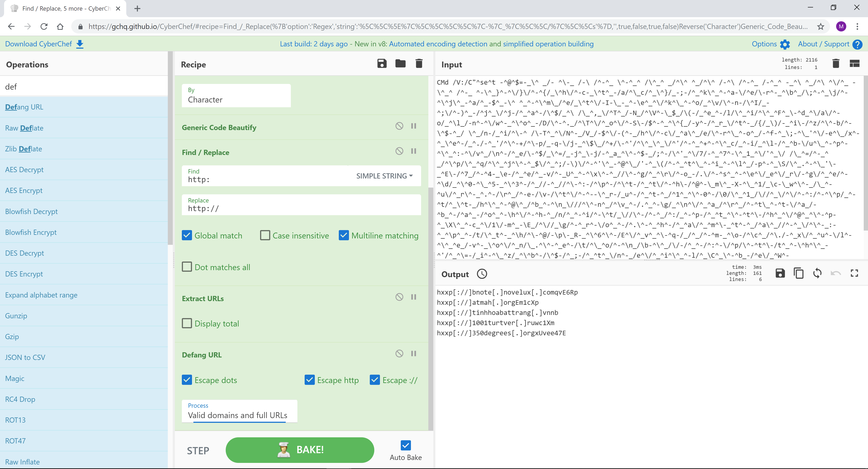
Task: Click the save output icon
Action: [x=780, y=273]
